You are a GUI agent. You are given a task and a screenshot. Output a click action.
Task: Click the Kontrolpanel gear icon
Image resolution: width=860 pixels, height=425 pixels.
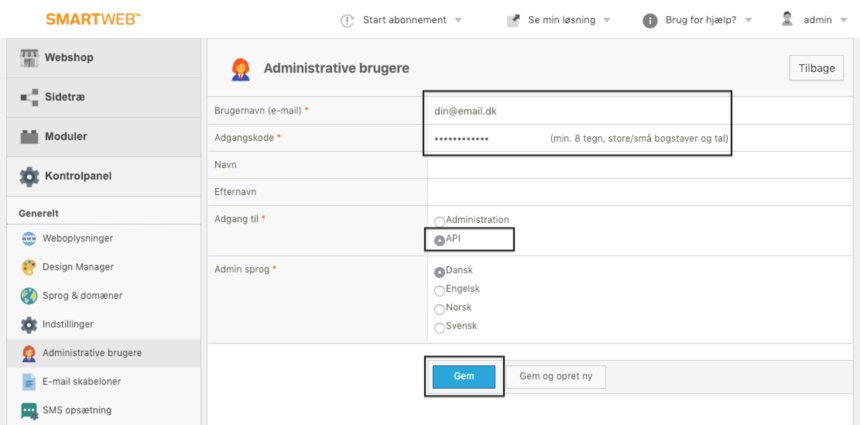pos(29,177)
